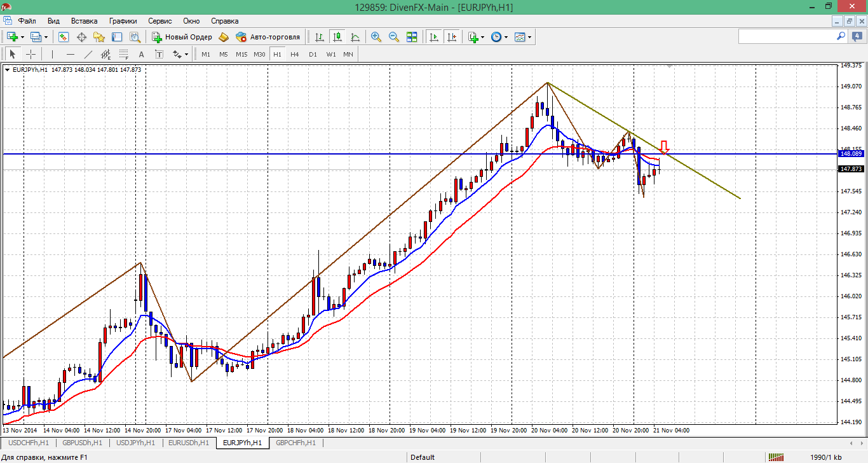This screenshot has width=868, height=463.
Task: Switch to the USDCHFh,H1 chart tab
Action: pos(29,443)
